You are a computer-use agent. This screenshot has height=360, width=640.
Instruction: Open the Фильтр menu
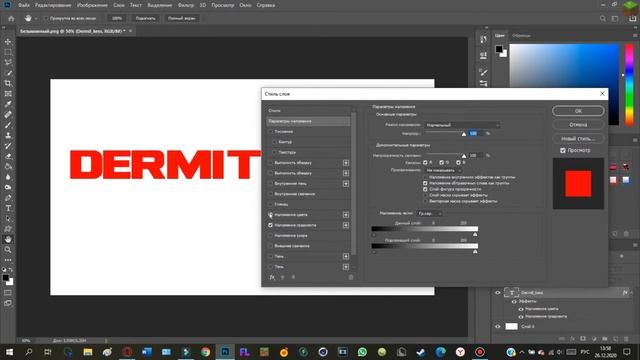(186, 5)
